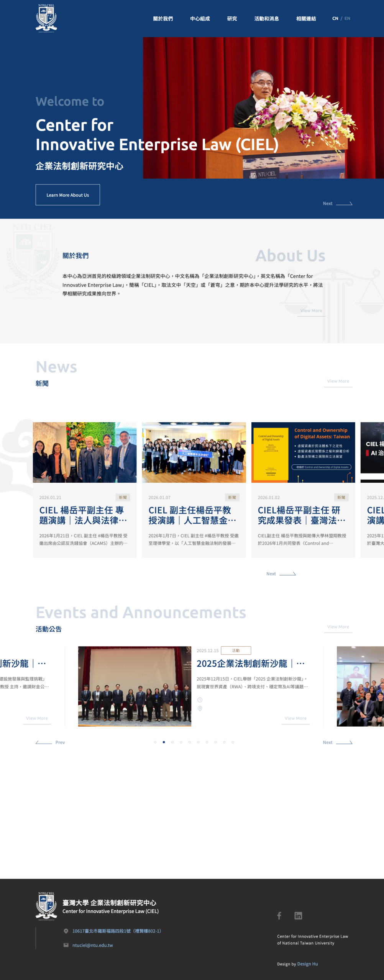Image resolution: width=384 pixels, height=980 pixels.
Task: Select fourth events carousel dot
Action: pyautogui.click(x=181, y=742)
